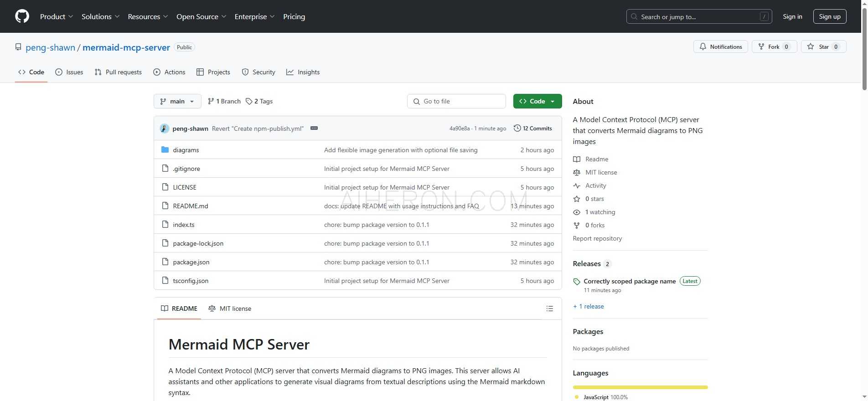Open the 0 stars link
Screen dimensions: 868x401
click(x=589, y=199)
